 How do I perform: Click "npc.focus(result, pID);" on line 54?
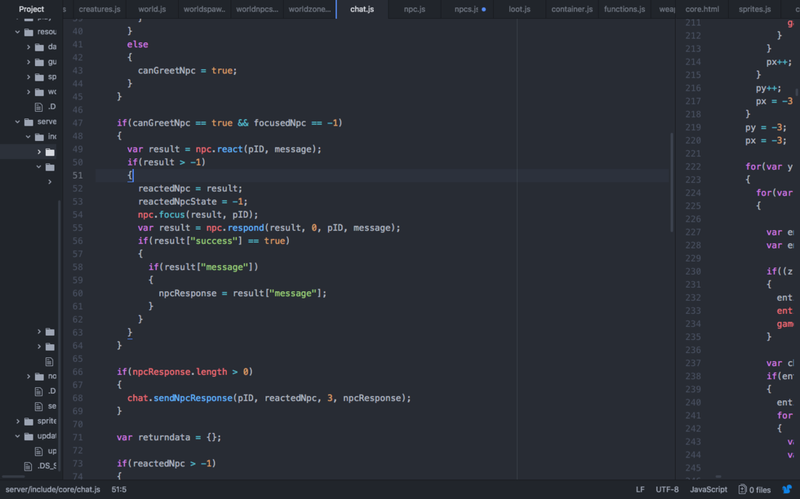tap(198, 215)
